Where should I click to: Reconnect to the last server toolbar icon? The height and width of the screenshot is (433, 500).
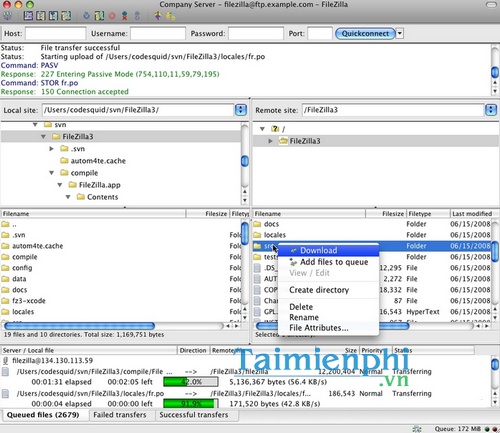click(137, 15)
